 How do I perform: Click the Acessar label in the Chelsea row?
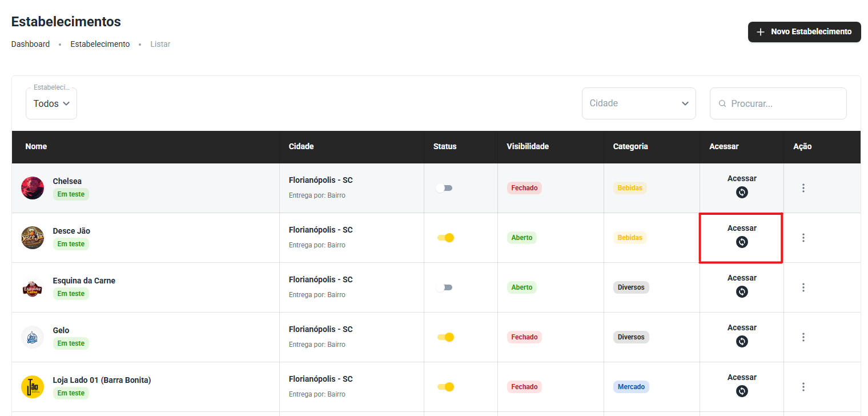click(x=742, y=178)
